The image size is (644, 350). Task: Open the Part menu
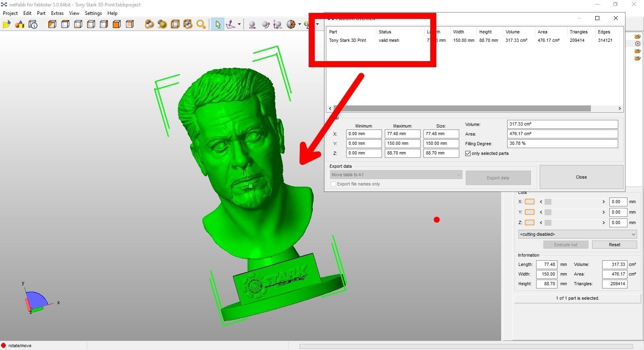point(41,13)
